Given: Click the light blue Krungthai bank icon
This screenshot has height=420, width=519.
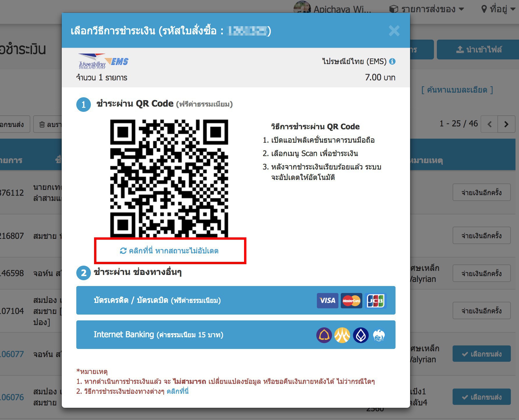Looking at the screenshot, I should (x=379, y=335).
